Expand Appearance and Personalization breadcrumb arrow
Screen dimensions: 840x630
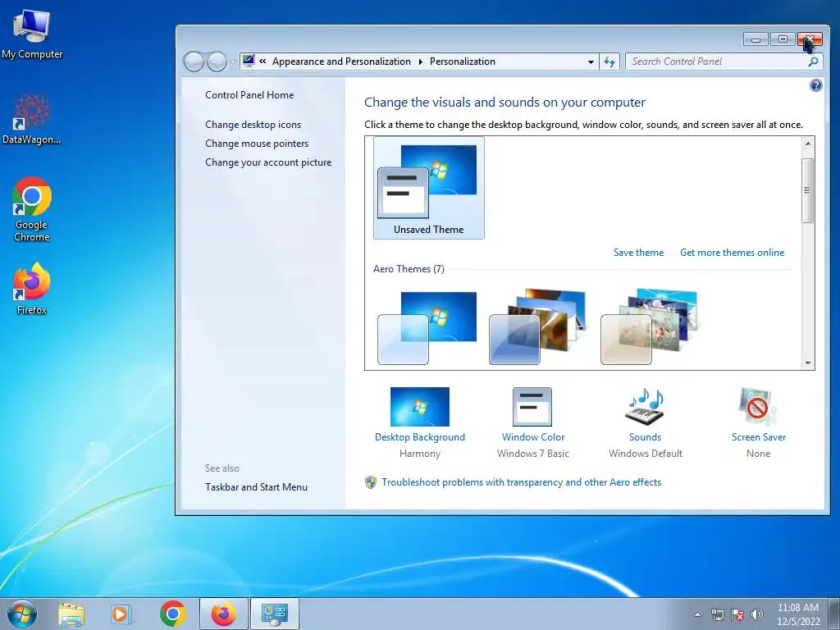(x=420, y=62)
